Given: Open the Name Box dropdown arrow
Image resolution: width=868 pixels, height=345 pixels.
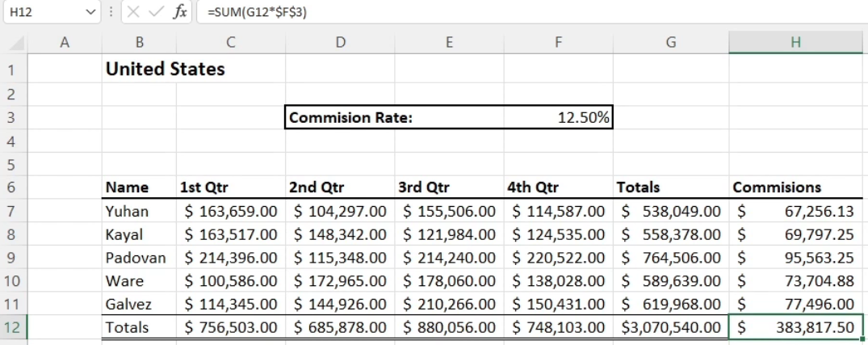Looking at the screenshot, I should (91, 12).
